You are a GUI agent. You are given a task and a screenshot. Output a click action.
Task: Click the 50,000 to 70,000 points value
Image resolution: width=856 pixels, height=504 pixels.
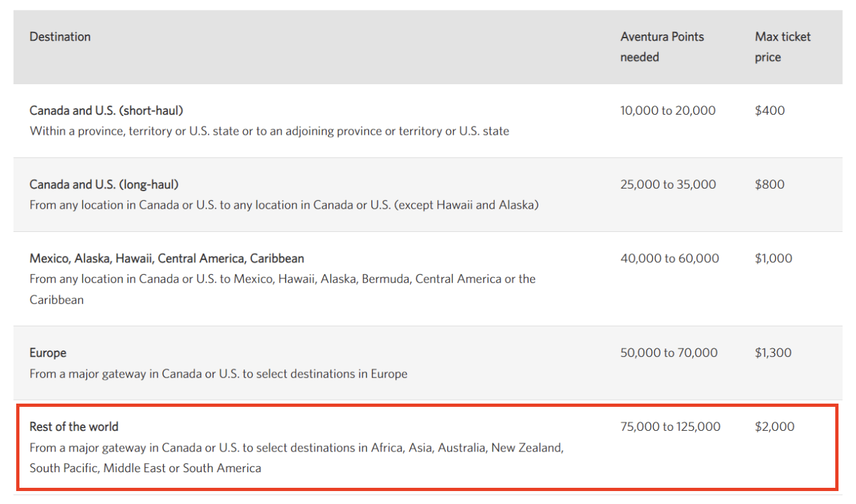click(x=669, y=353)
